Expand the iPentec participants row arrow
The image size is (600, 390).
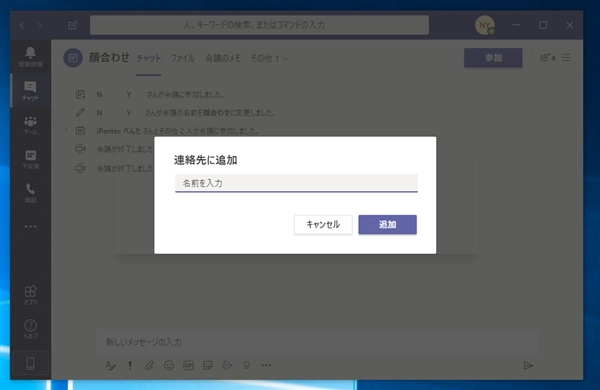click(x=66, y=130)
